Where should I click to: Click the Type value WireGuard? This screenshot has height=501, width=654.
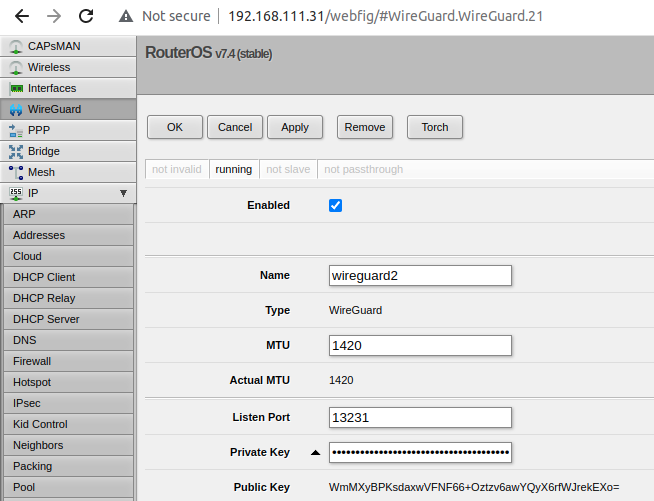pyautogui.click(x=355, y=310)
